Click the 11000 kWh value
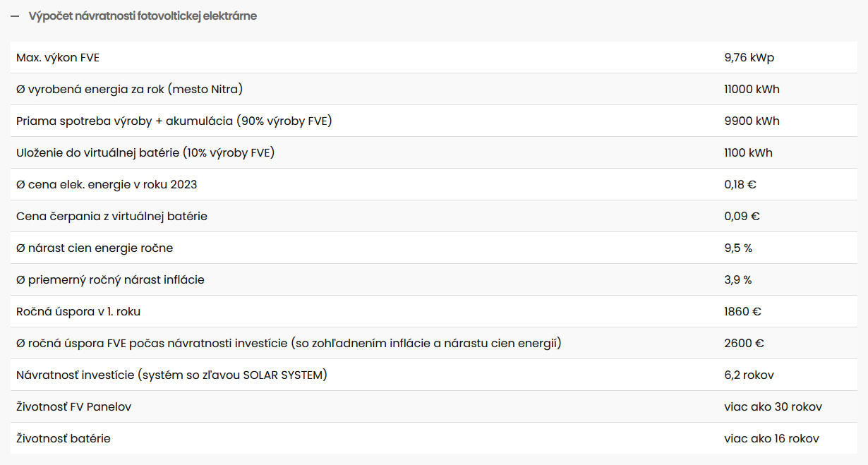This screenshot has width=868, height=465. (752, 90)
